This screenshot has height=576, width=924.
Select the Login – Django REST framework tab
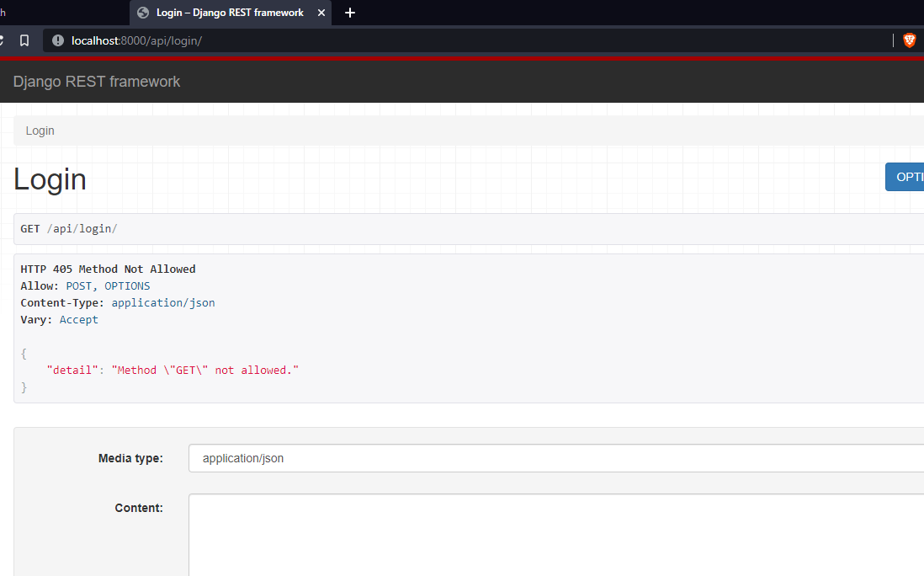click(231, 13)
